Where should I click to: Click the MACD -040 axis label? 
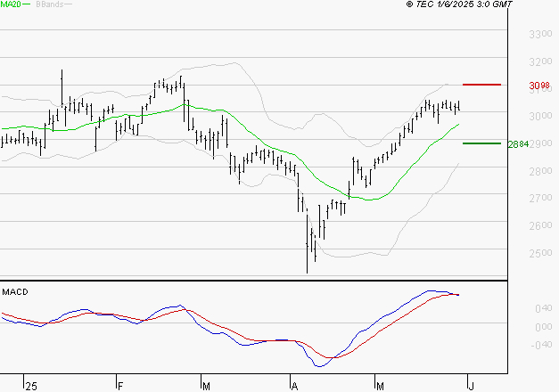541,345
